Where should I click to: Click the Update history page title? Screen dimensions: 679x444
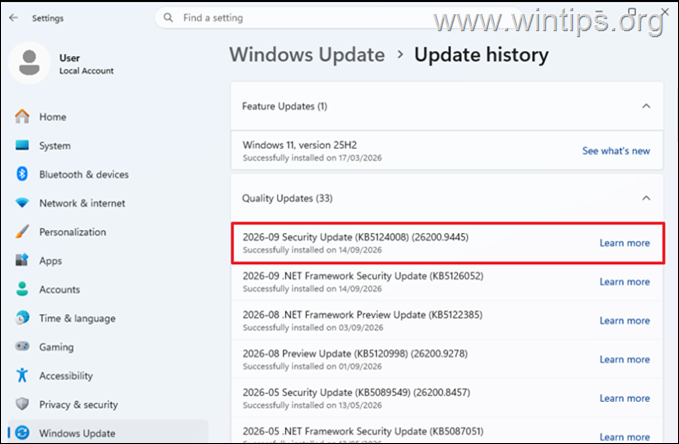coord(482,55)
